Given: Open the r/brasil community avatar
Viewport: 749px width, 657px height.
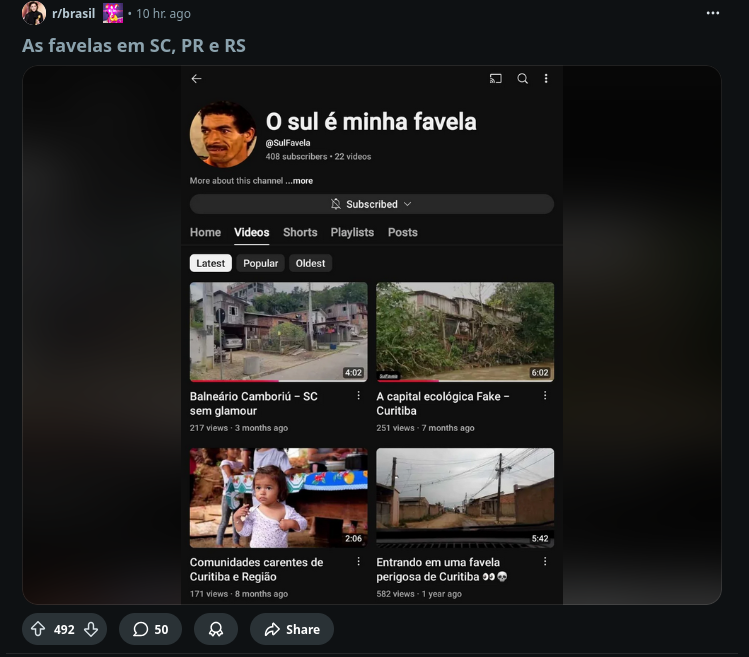Looking at the screenshot, I should pyautogui.click(x=33, y=13).
